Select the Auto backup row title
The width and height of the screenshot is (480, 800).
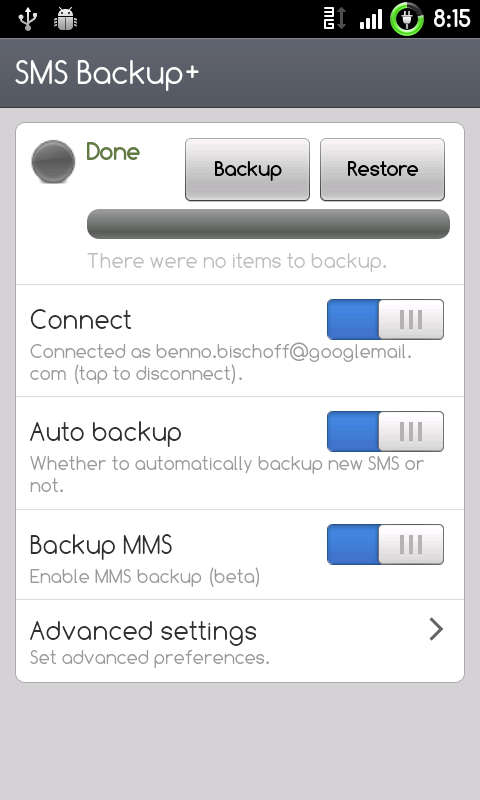click(x=106, y=433)
